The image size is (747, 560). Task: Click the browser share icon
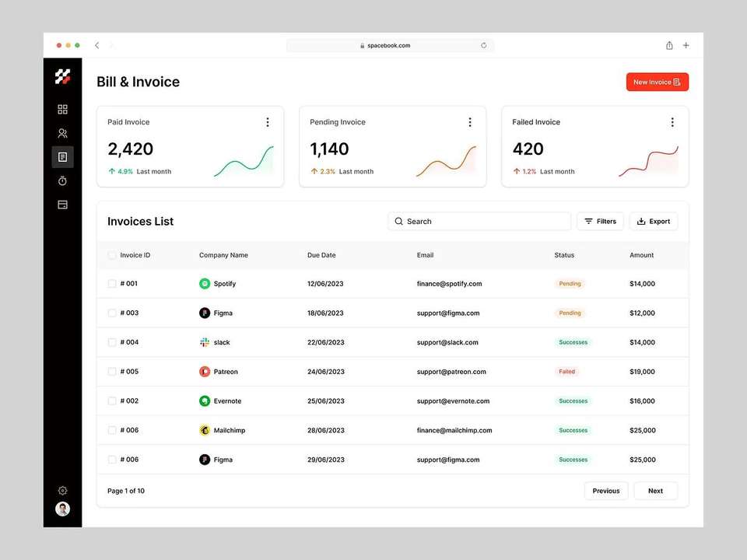click(x=669, y=45)
